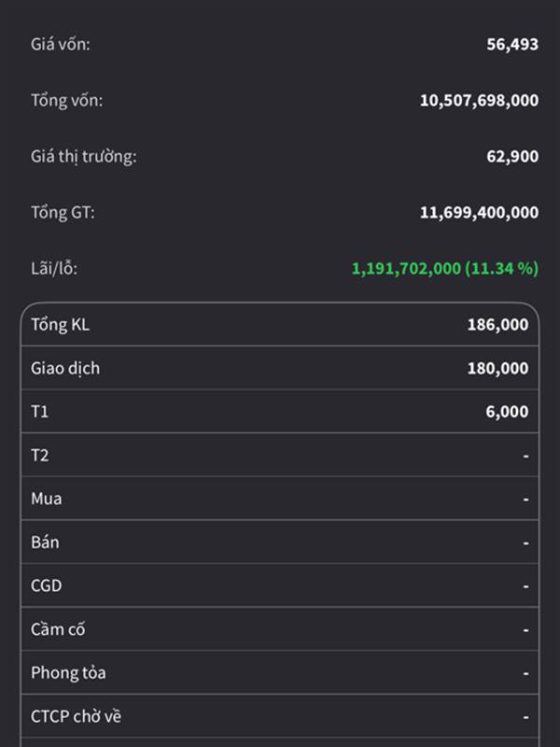
Task: Select the Giao dịch table row
Action: [x=279, y=368]
